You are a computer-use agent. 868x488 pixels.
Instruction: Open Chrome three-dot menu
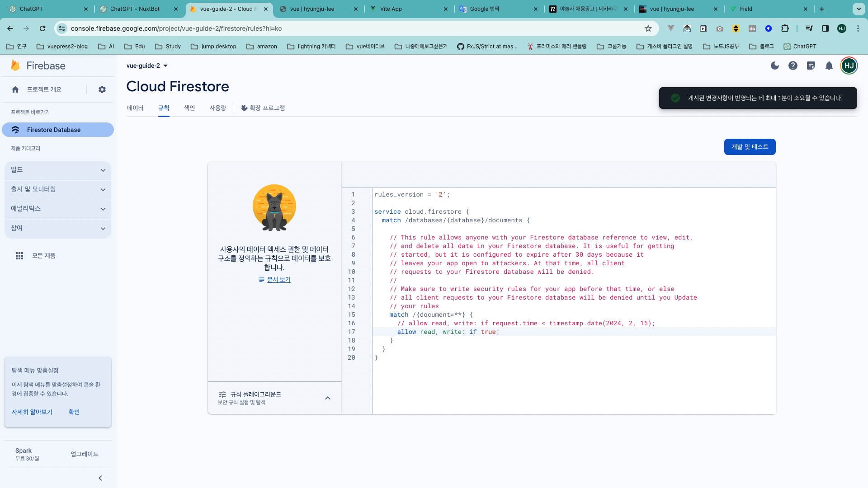point(858,28)
